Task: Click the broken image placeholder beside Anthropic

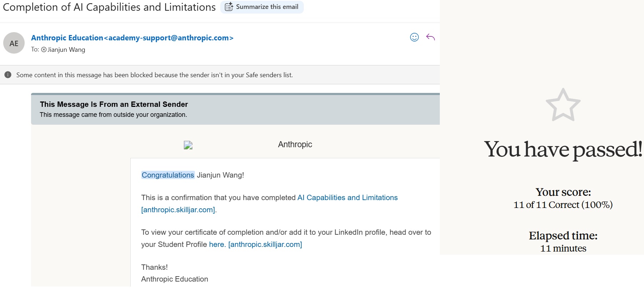Action: [x=188, y=145]
